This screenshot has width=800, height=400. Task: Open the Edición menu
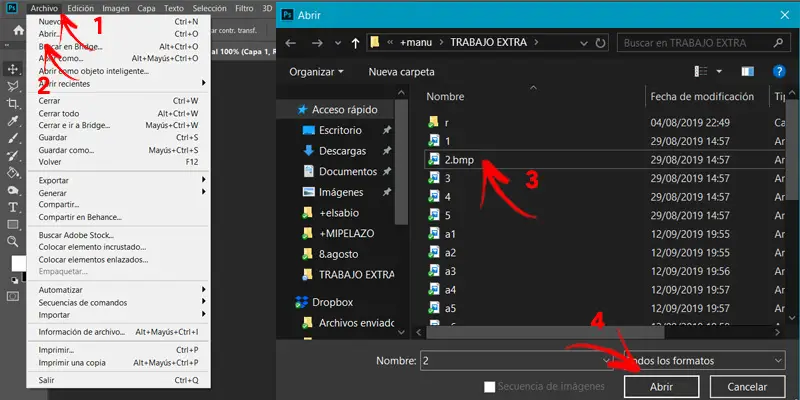pyautogui.click(x=80, y=8)
